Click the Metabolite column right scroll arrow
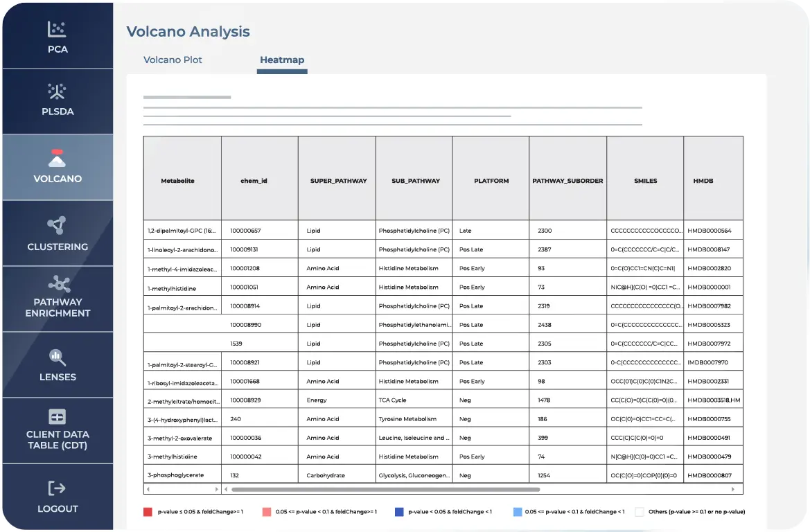This screenshot has width=810, height=532. point(216,489)
